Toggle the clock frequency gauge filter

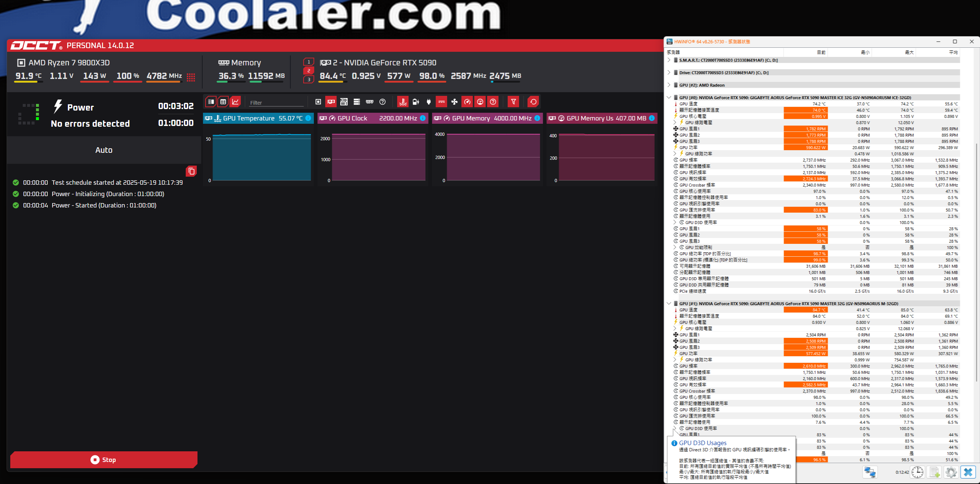[x=467, y=102]
